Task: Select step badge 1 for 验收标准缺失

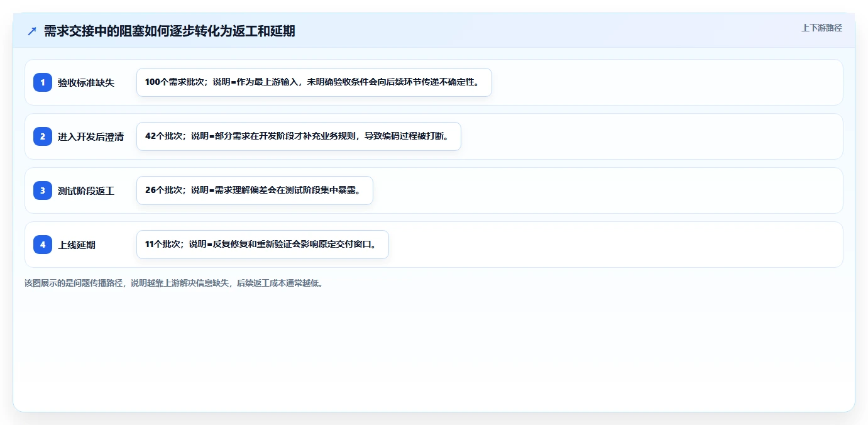Action: pos(43,82)
